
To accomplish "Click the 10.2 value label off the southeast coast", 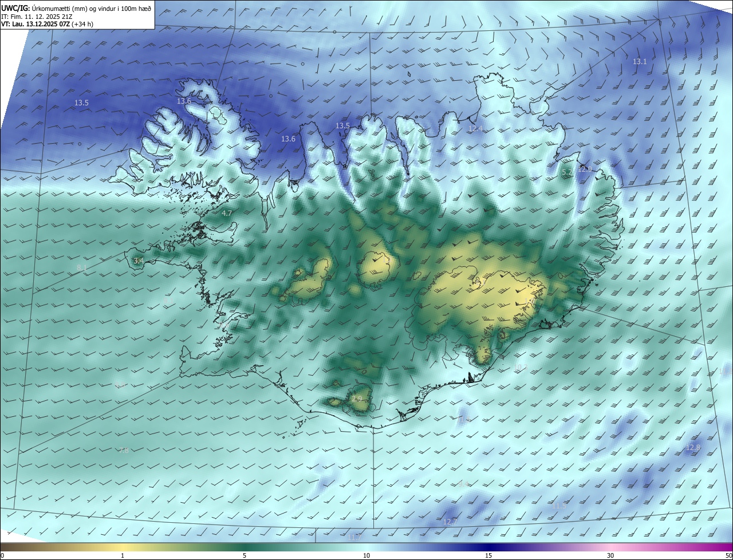I will 521,367.
